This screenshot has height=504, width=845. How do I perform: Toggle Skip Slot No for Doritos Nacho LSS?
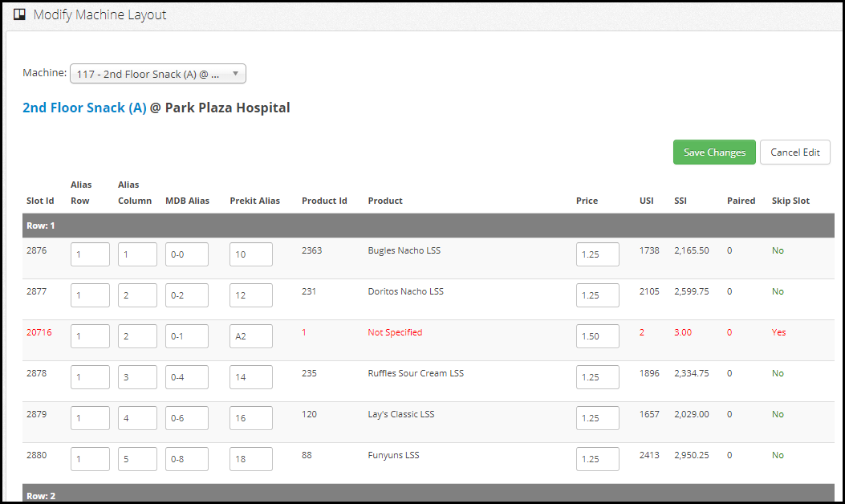coord(778,291)
